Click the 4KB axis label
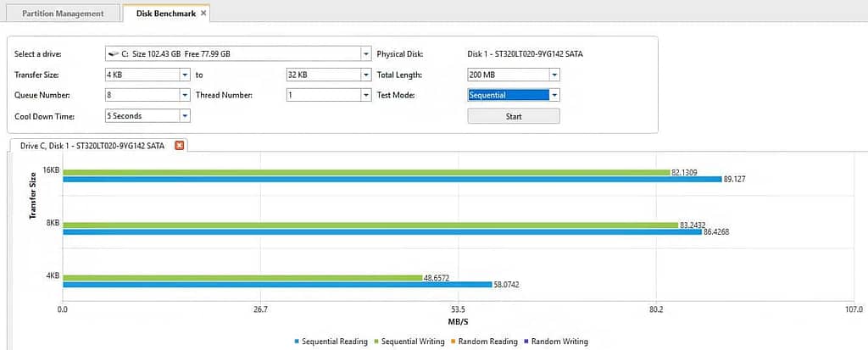The height and width of the screenshot is (350, 868). tap(53, 276)
